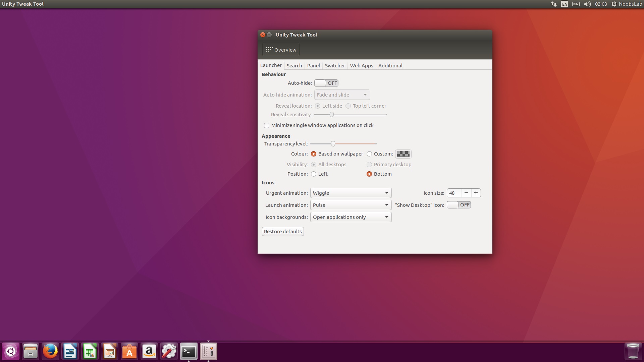Click the Transparency level slider handle

point(333,144)
